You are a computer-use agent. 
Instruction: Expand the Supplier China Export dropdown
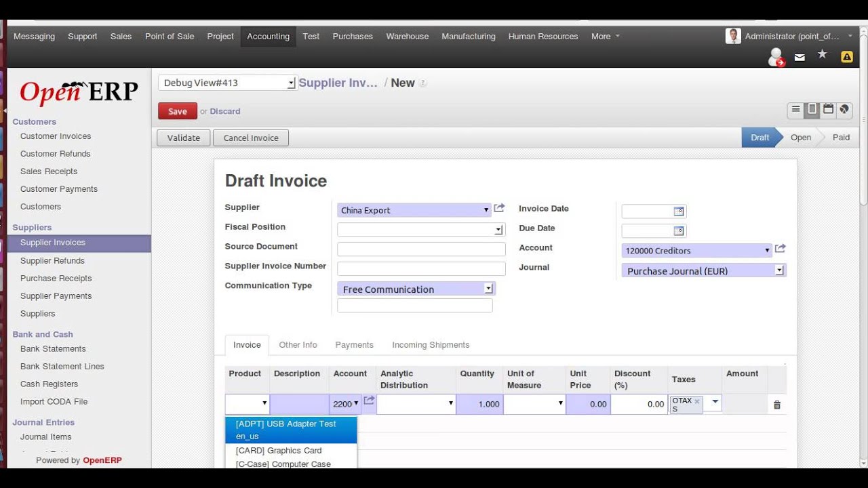point(486,210)
